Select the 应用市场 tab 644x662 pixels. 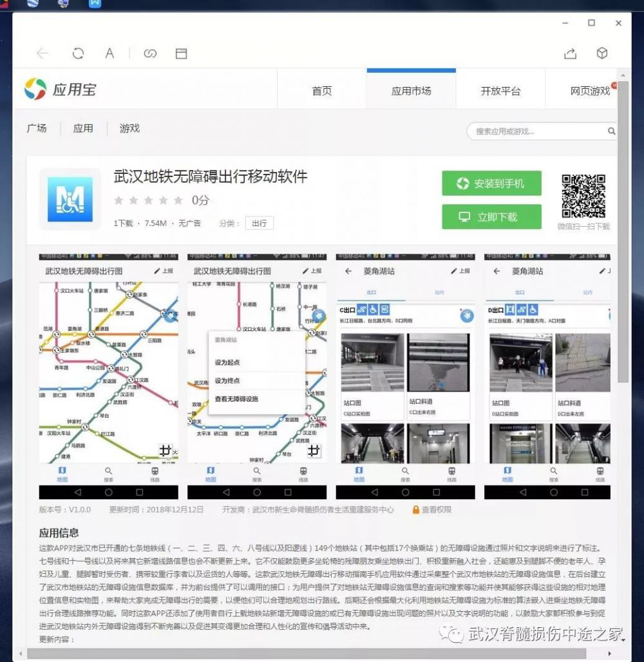click(x=412, y=91)
